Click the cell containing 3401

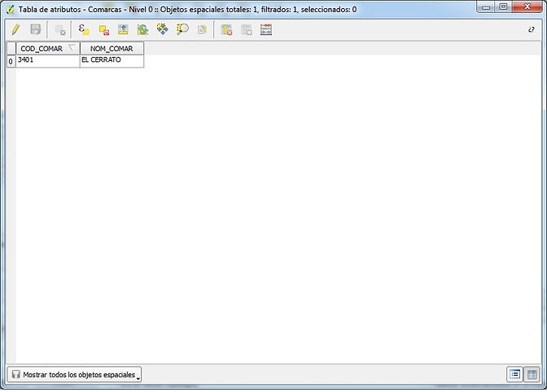(x=48, y=61)
